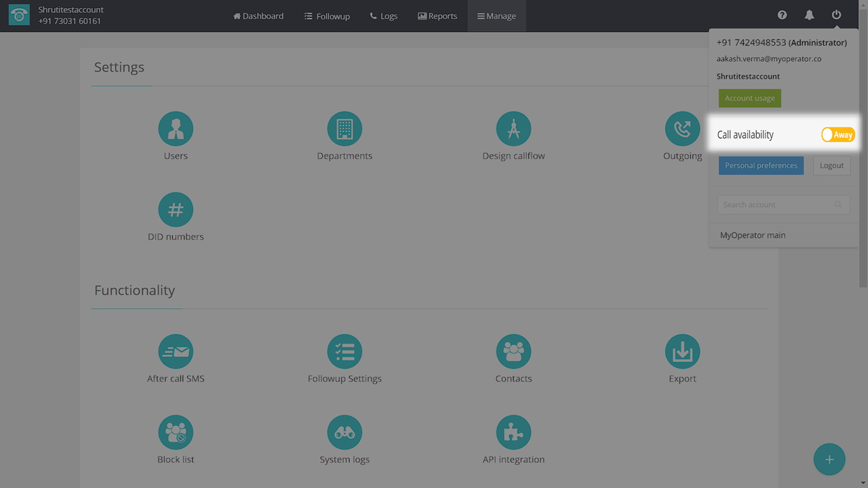Screen dimensions: 868x488
Task: Click the Search account input field
Action: pyautogui.click(x=774, y=205)
